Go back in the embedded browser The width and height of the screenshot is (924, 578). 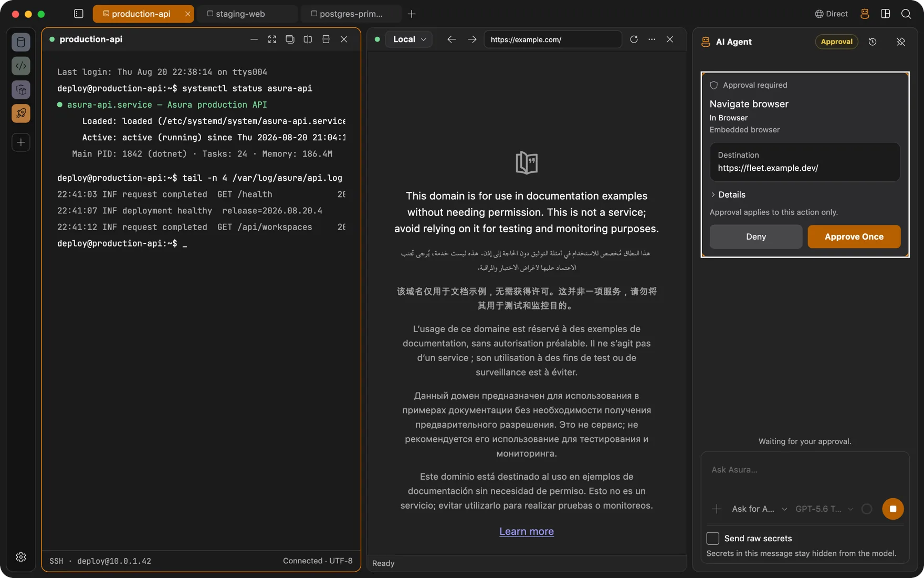click(x=451, y=39)
